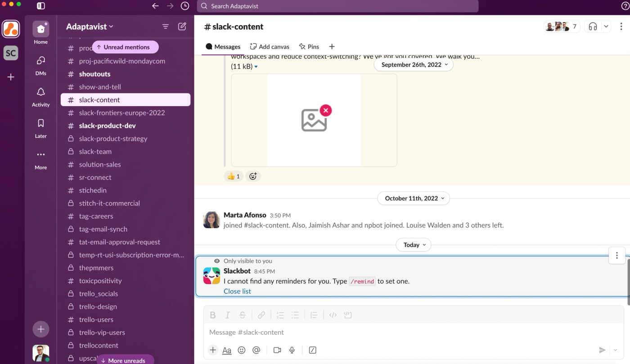The width and height of the screenshot is (630, 364).
Task: Toggle the sidebar layout icon in title bar
Action: point(40,6)
